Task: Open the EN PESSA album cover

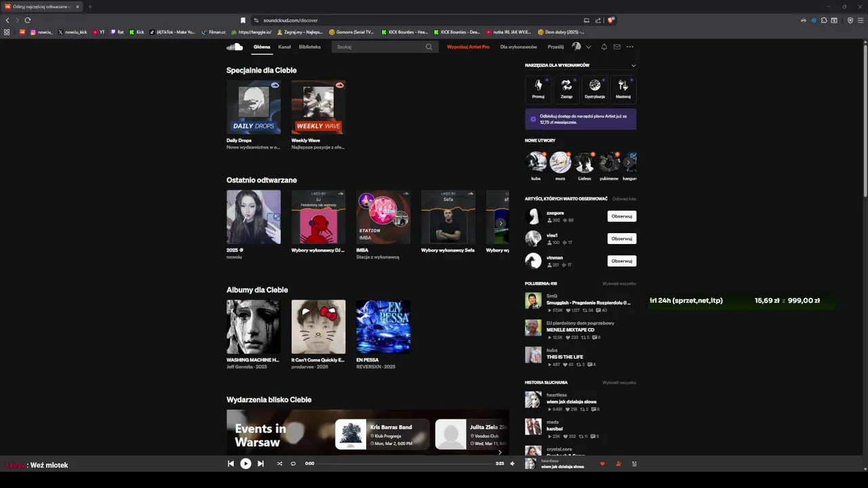Action: tap(383, 327)
